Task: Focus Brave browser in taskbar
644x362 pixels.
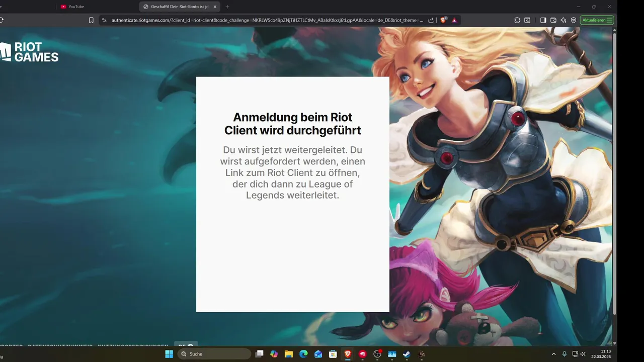Action: coord(348,354)
